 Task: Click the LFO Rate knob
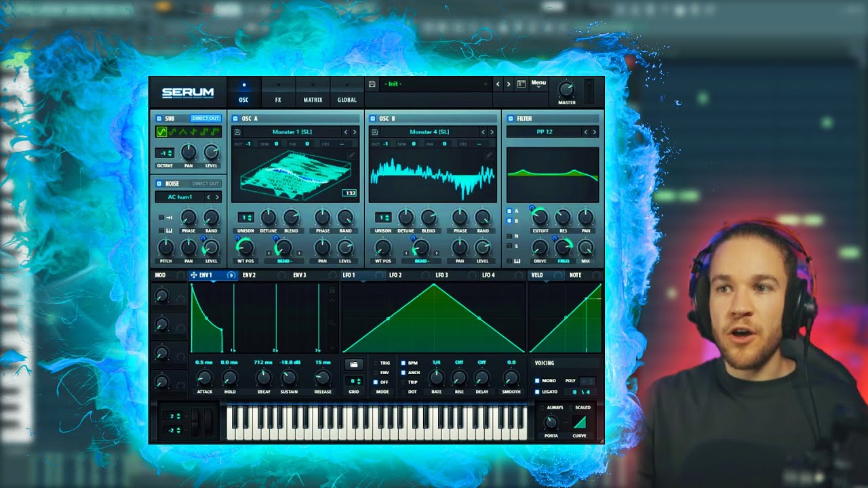point(437,378)
